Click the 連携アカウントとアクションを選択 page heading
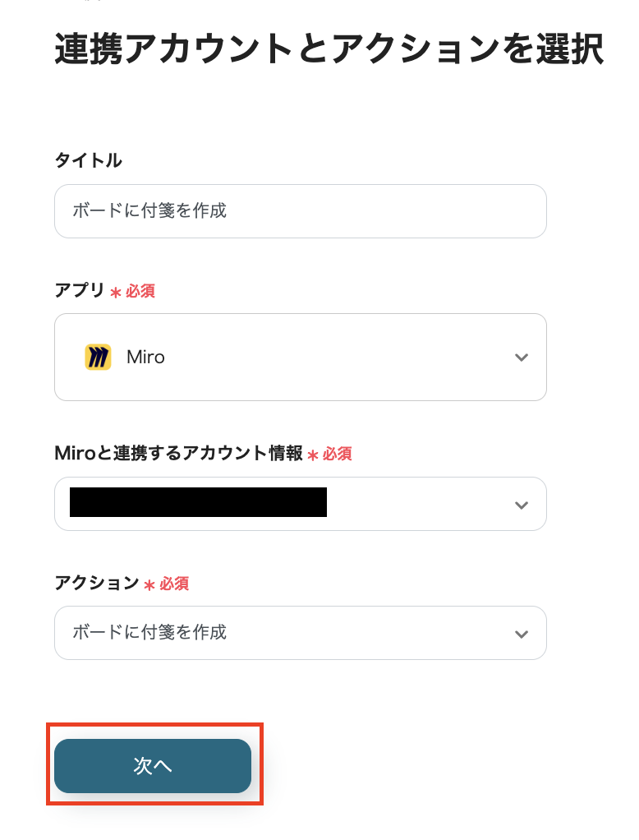The width and height of the screenshot is (639, 840). [x=329, y=49]
